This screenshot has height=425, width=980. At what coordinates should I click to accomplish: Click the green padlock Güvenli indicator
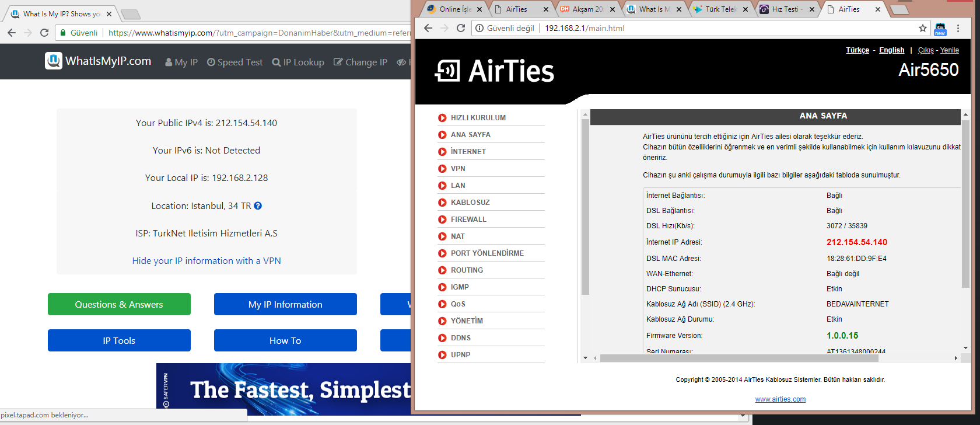79,33
